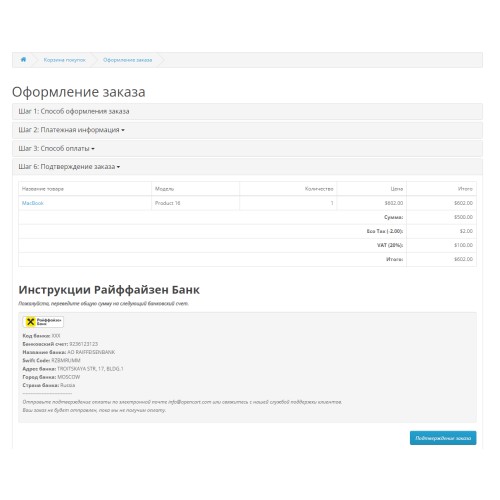Click the Подтверждение заказа button

443,438
